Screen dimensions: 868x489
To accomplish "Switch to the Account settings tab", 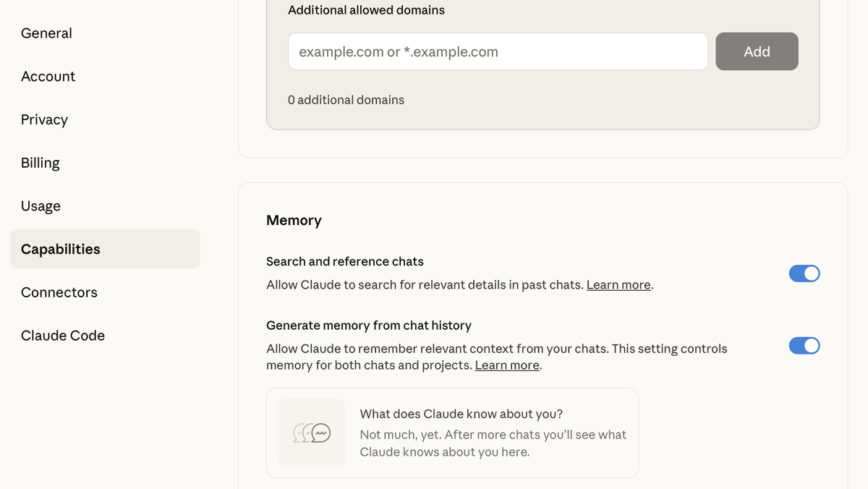I will (48, 76).
